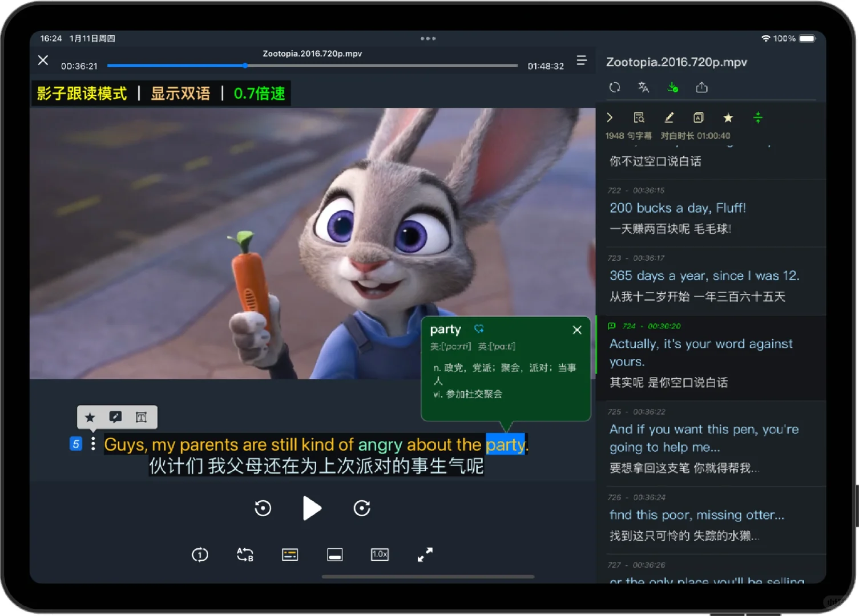
Task: Tap the battery indicator in status bar
Action: point(808,38)
